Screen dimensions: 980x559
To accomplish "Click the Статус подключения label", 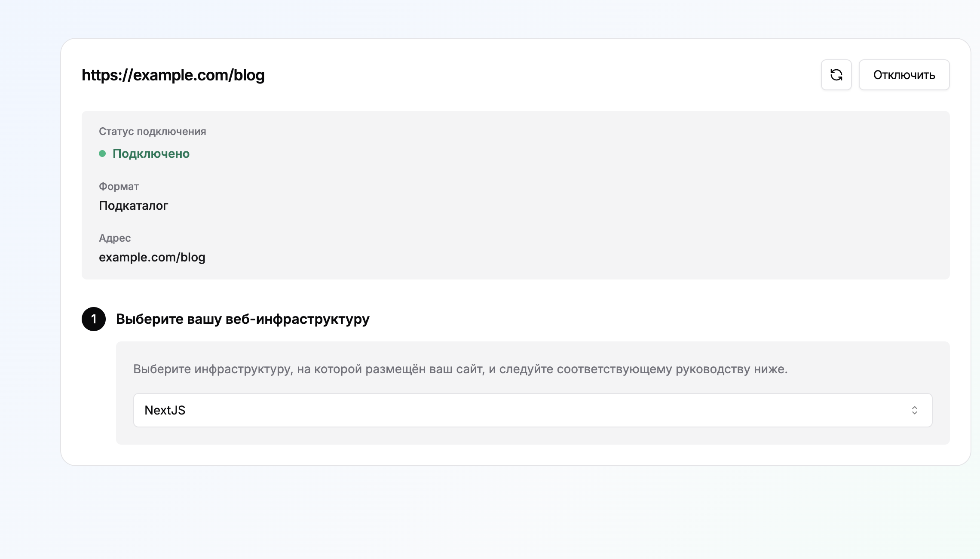I will [x=153, y=132].
